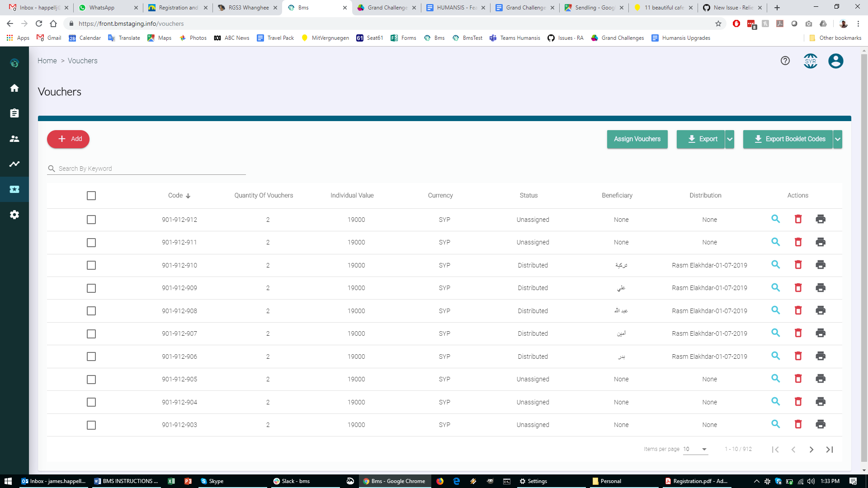Tick checkbox for booklet 901-912-905
This screenshot has height=488, width=868.
(x=91, y=380)
